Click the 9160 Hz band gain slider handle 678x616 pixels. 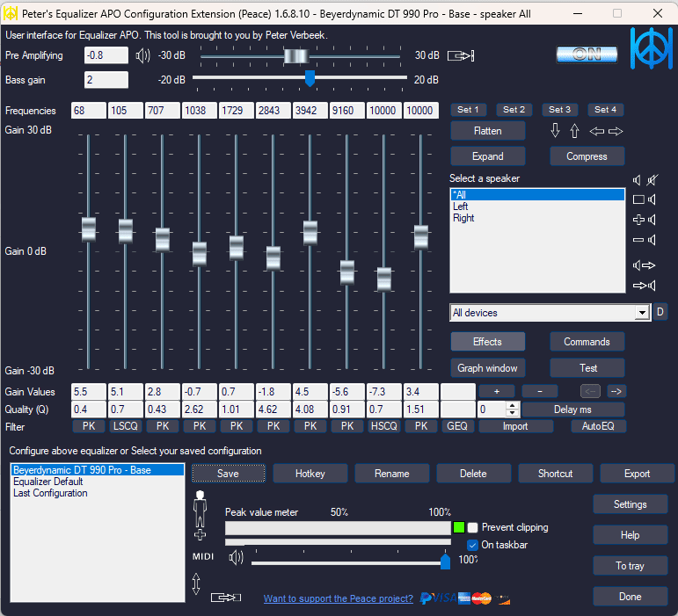[347, 272]
